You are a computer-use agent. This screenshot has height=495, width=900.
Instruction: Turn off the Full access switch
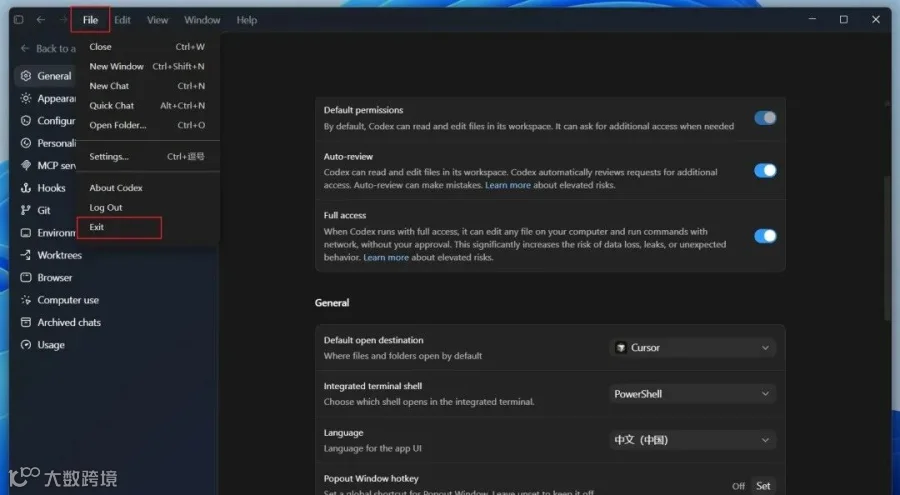point(765,236)
